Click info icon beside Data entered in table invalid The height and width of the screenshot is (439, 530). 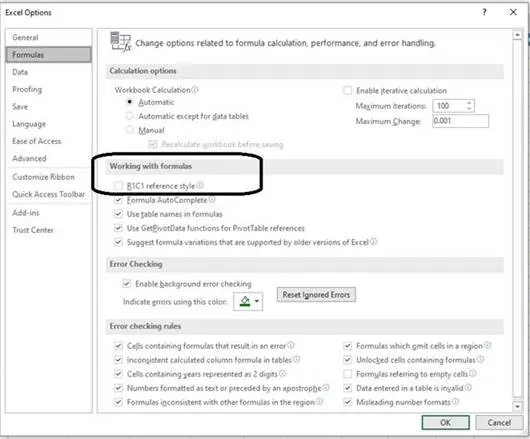468,387
